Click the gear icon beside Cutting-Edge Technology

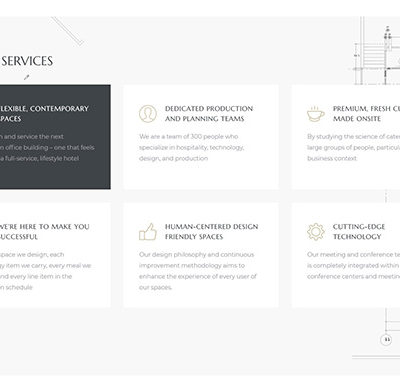click(x=316, y=232)
